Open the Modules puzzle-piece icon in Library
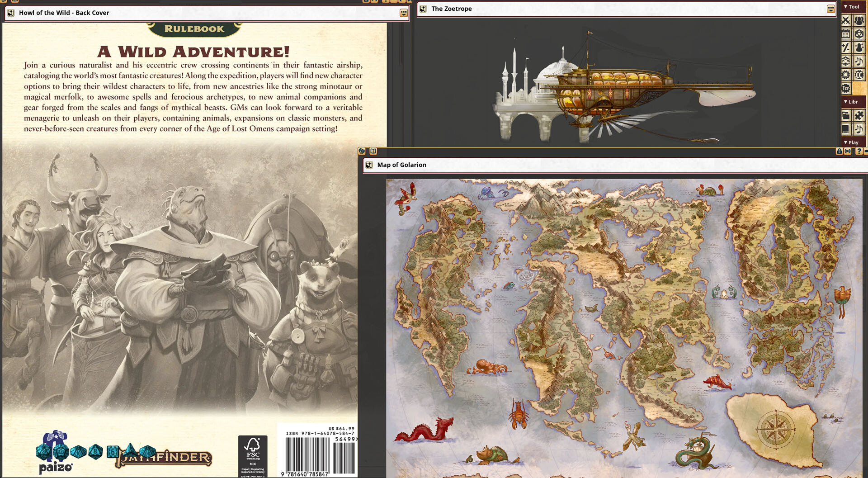Viewport: 868px width, 478px height. 860,115
